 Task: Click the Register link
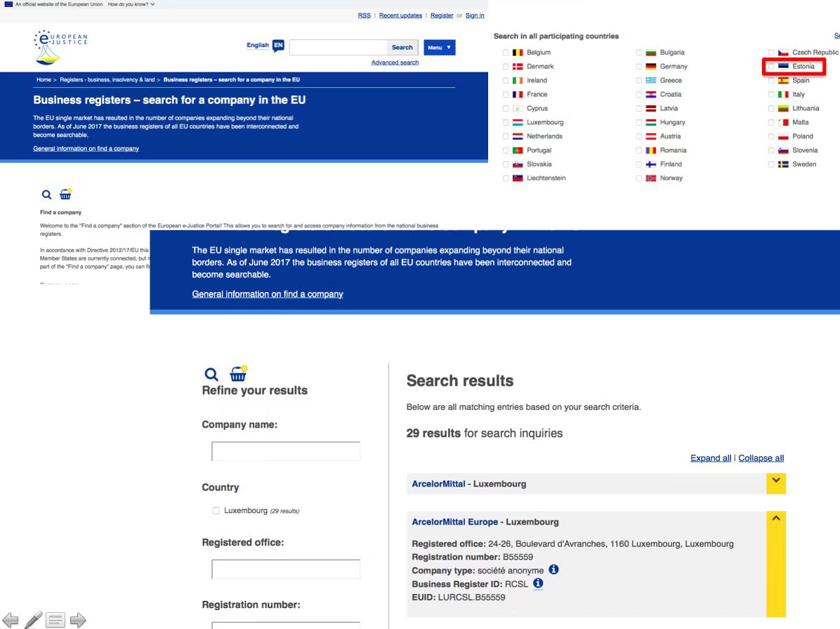tap(442, 15)
